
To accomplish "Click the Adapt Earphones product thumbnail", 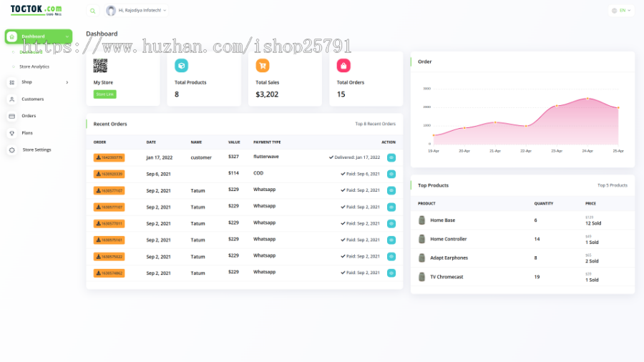I will [x=421, y=258].
